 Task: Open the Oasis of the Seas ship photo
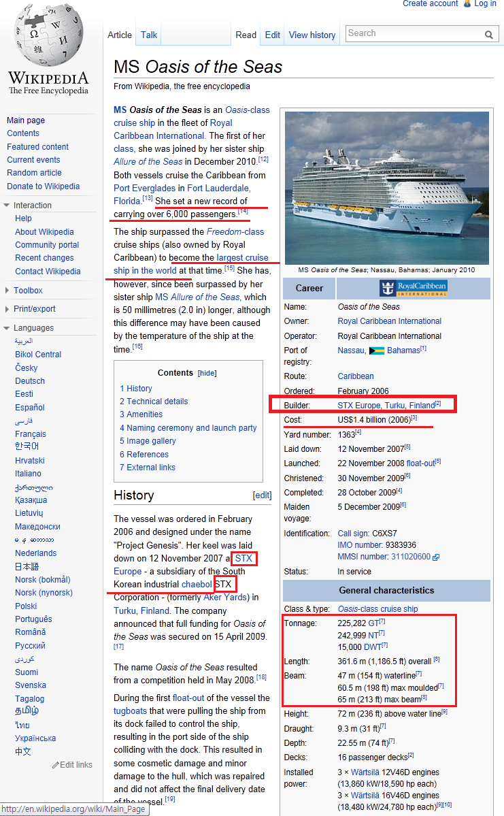click(x=386, y=188)
